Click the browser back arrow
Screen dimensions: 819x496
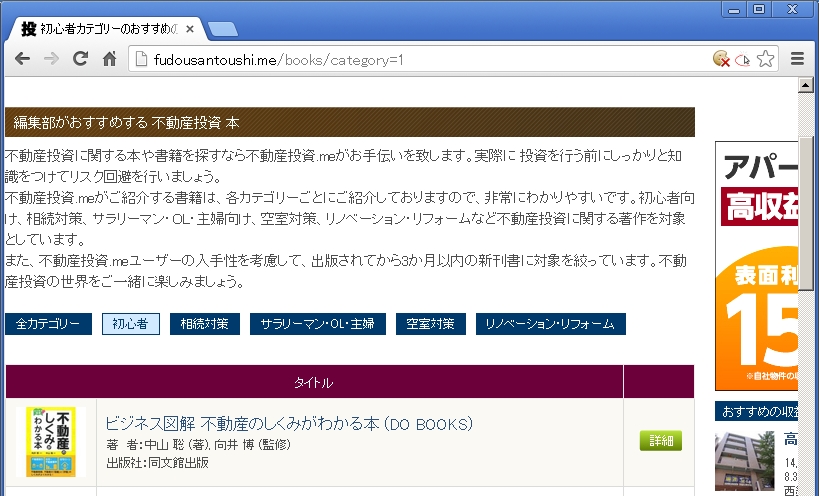(21, 59)
